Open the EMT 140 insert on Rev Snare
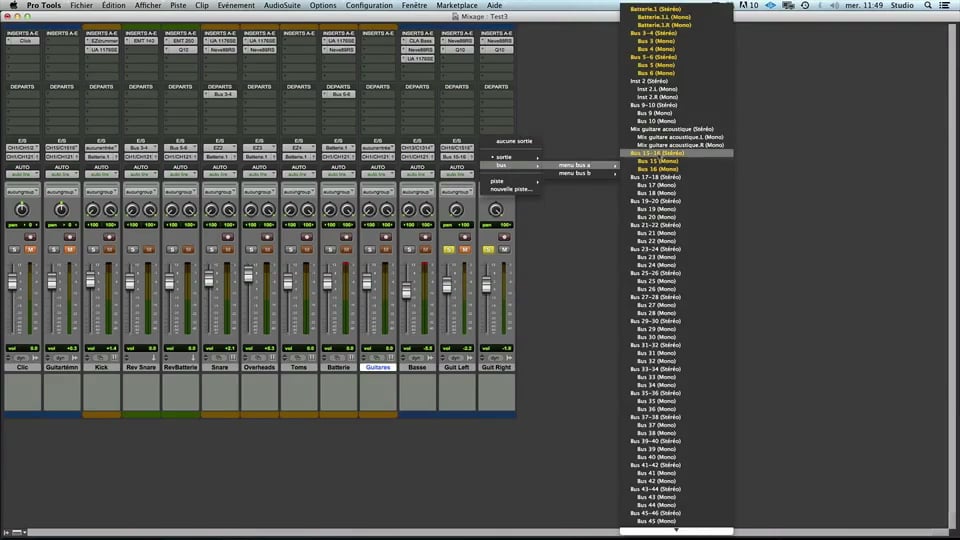This screenshot has height=540, width=960. [x=141, y=41]
